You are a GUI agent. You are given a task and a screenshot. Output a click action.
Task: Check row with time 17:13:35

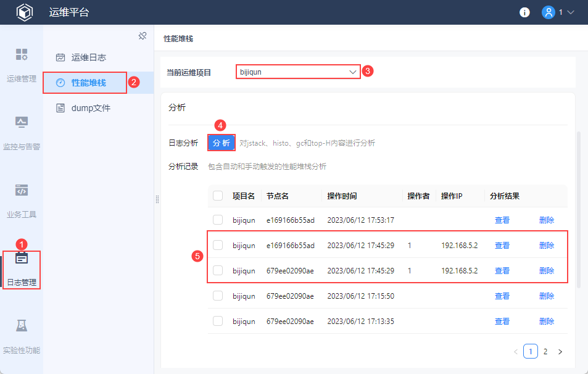(218, 321)
